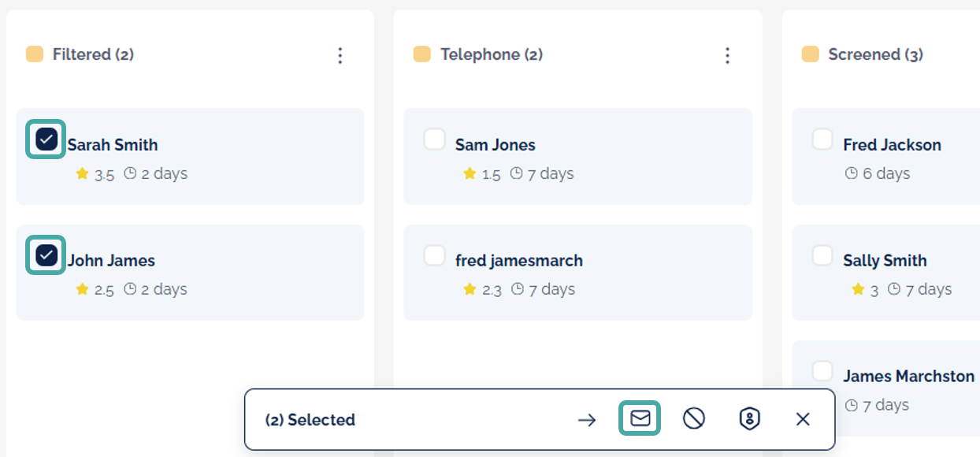Click Sally Smith's star rating icon
Viewport: 980px width, 457px height.
pyautogui.click(x=858, y=290)
